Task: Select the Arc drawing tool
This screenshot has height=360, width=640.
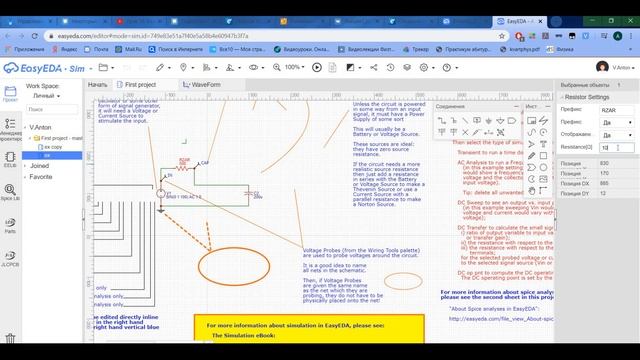Action: 543,132
